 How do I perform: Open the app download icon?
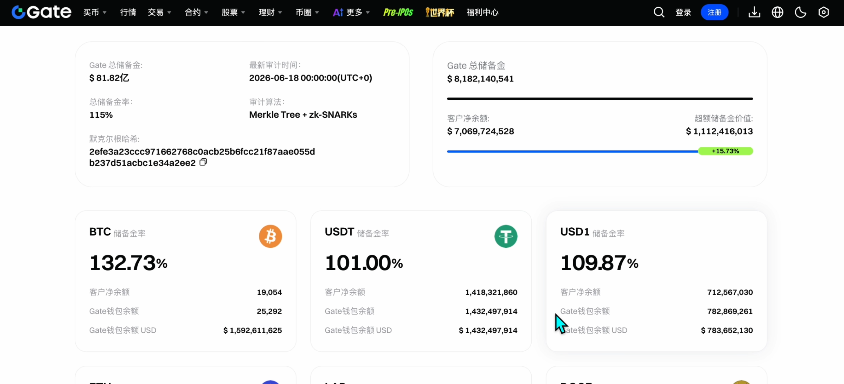click(755, 12)
